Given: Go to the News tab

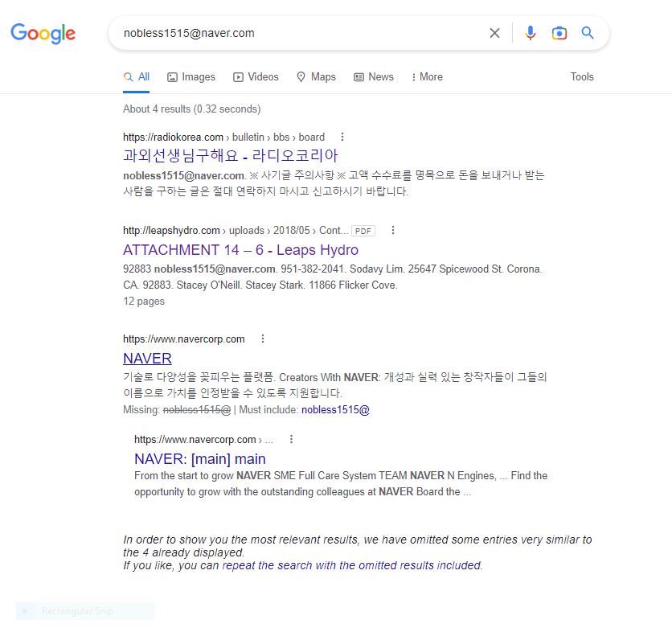Looking at the screenshot, I should pyautogui.click(x=374, y=77).
